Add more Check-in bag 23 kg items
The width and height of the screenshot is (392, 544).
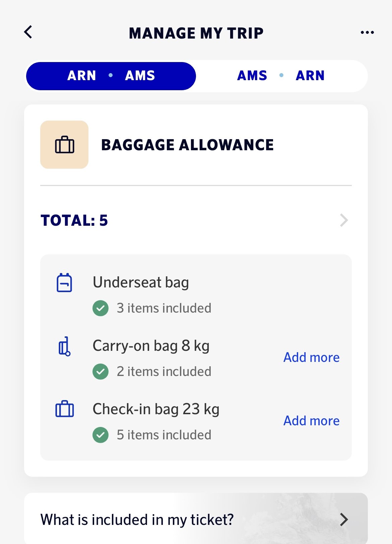click(x=311, y=421)
